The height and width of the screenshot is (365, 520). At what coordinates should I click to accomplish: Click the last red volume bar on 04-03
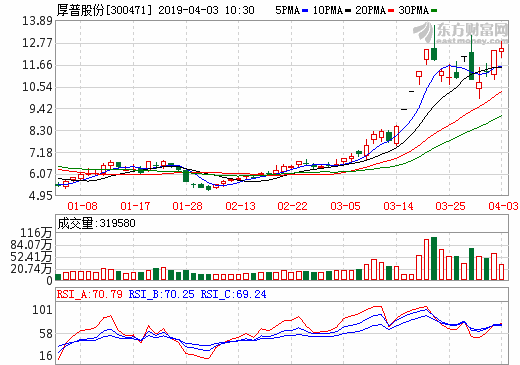(501, 272)
